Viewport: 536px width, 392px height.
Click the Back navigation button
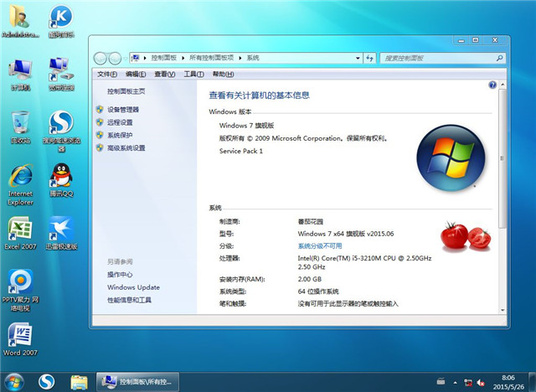pyautogui.click(x=100, y=59)
